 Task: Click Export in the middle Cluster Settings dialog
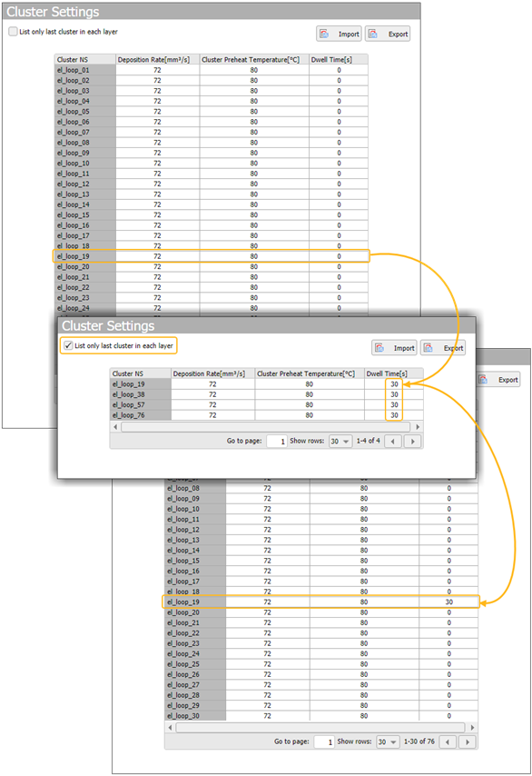443,347
